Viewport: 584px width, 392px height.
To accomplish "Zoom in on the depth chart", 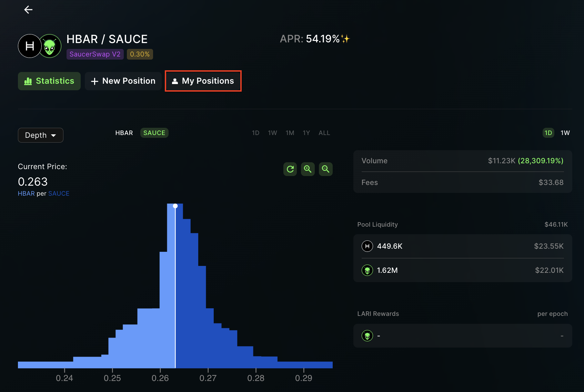I will (x=308, y=169).
